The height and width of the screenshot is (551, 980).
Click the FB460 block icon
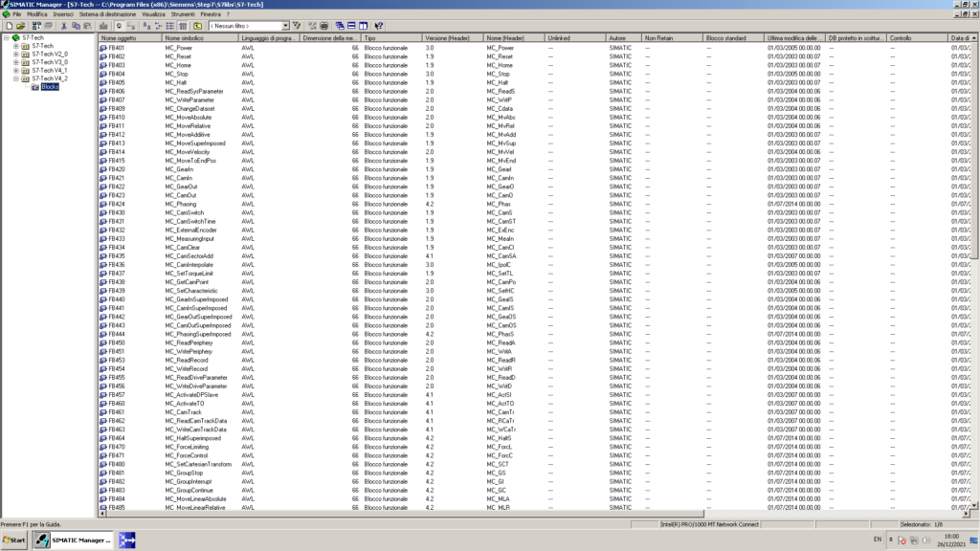103,404
